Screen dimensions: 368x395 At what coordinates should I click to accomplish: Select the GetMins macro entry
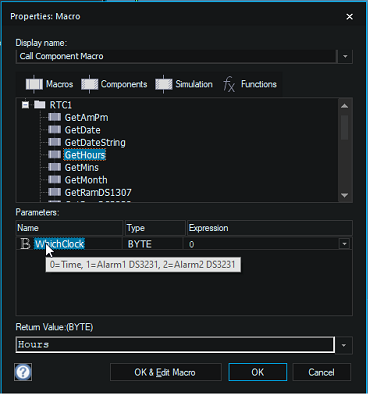click(82, 167)
